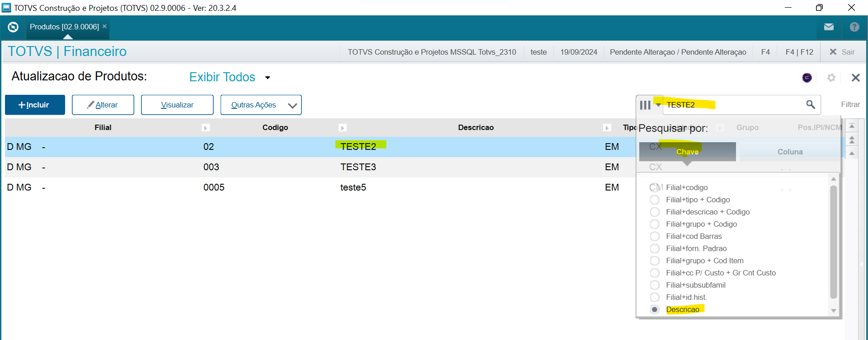Click the Alterar button

pos(103,105)
